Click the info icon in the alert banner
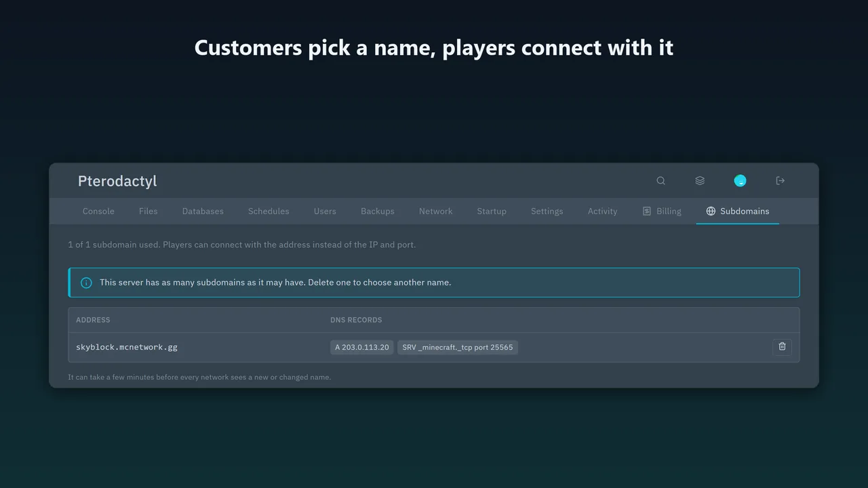 pos(86,283)
